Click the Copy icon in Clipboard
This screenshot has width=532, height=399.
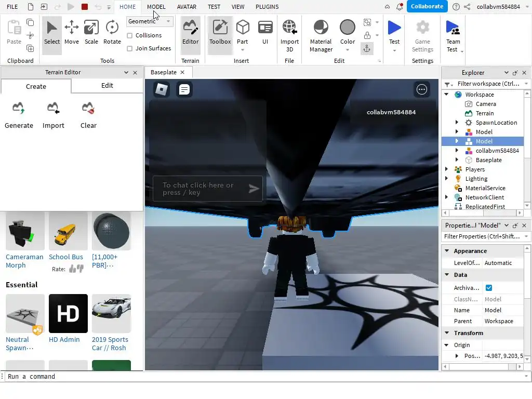click(30, 23)
